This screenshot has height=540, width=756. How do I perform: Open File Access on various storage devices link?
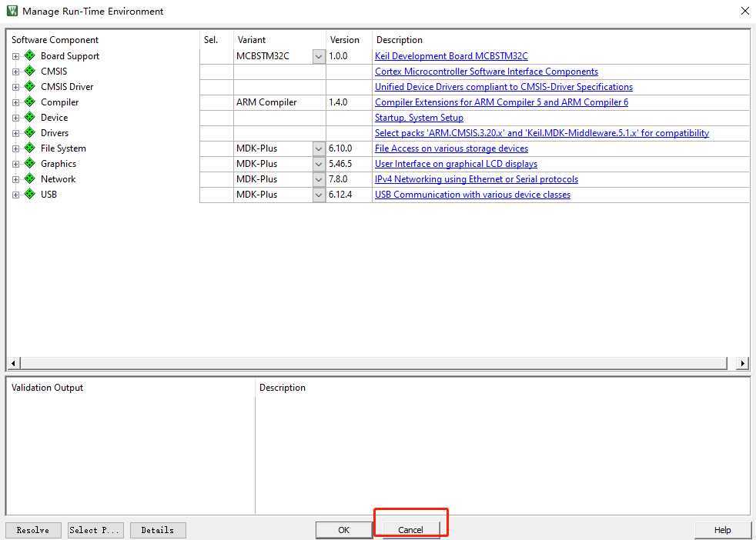point(451,148)
